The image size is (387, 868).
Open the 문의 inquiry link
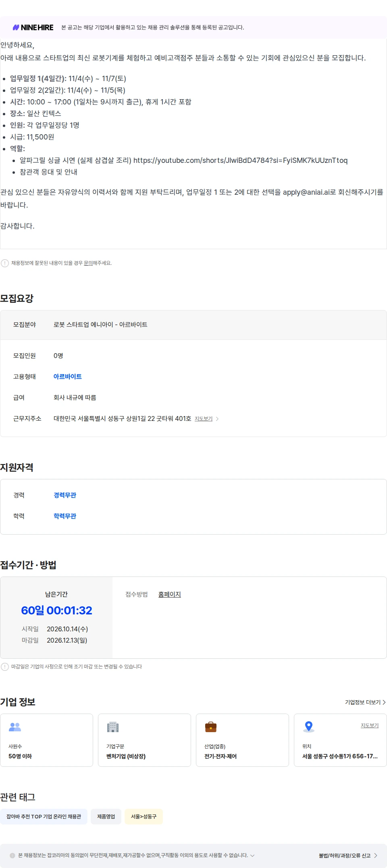pyautogui.click(x=88, y=263)
